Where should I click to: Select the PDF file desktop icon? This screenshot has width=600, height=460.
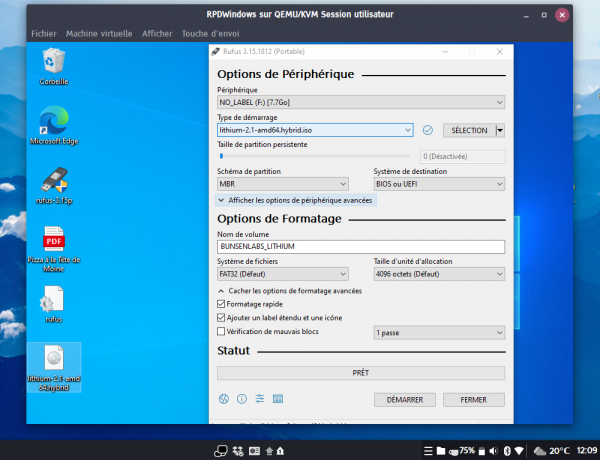tap(53, 240)
